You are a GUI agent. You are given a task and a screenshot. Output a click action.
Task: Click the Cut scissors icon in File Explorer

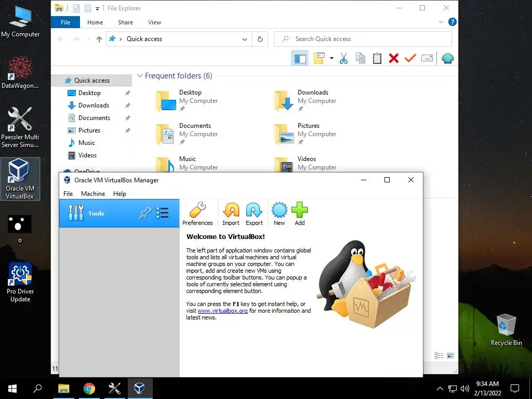(x=344, y=58)
